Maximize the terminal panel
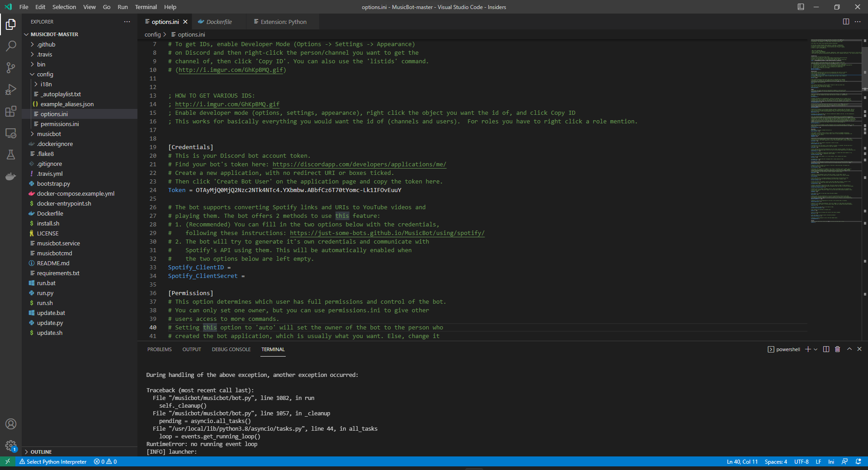 (x=849, y=349)
